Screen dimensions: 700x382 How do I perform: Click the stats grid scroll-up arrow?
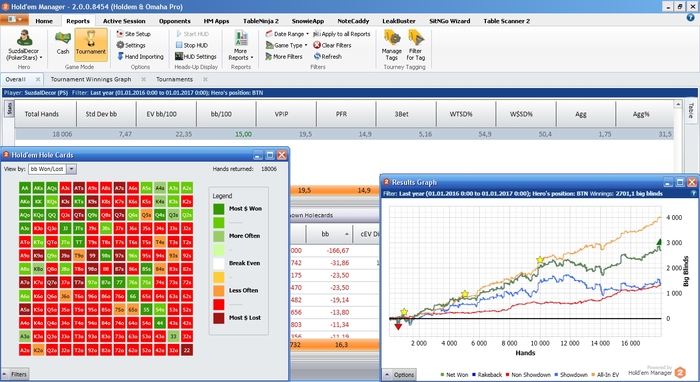coord(678,104)
